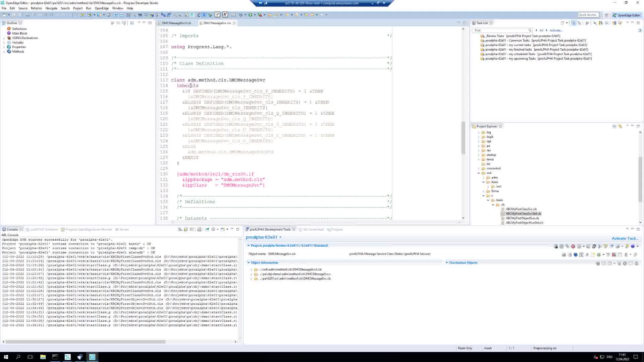Expand Properties node in Outline

click(x=4, y=47)
